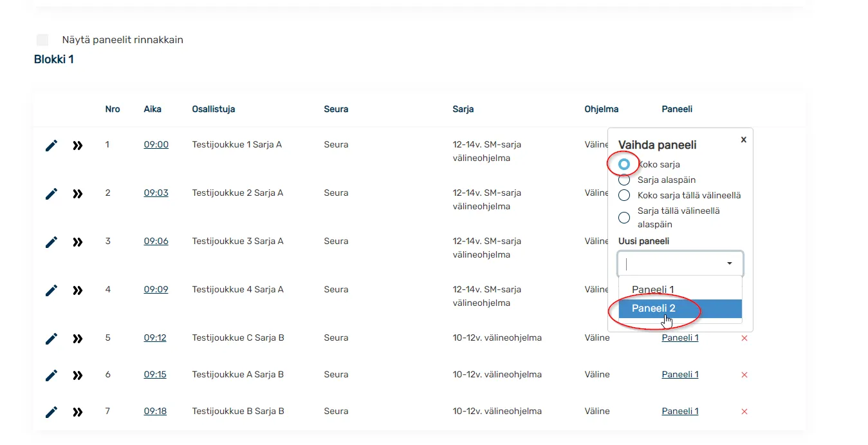Click the Aika column header
Image resolution: width=868 pixels, height=445 pixels.
point(152,109)
